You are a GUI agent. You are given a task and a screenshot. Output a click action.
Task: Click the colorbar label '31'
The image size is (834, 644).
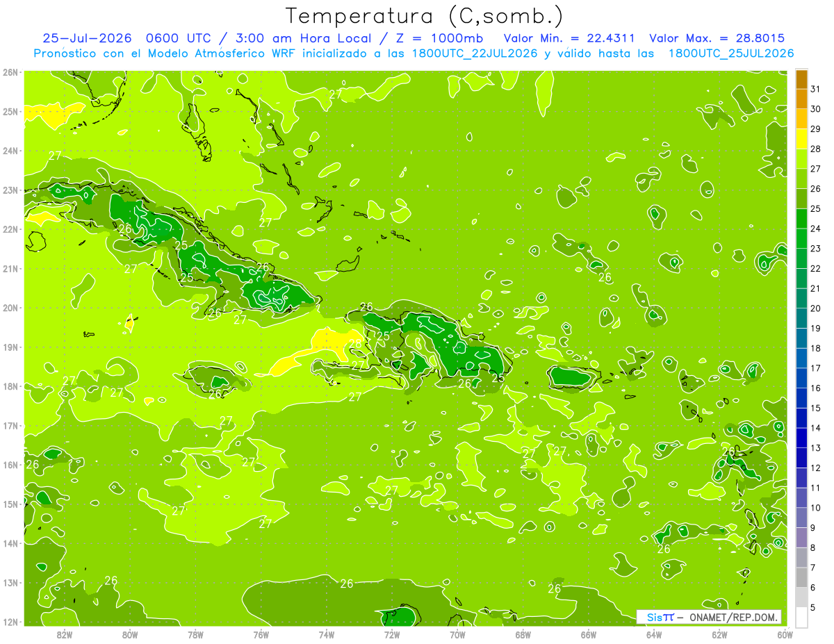coord(815,89)
